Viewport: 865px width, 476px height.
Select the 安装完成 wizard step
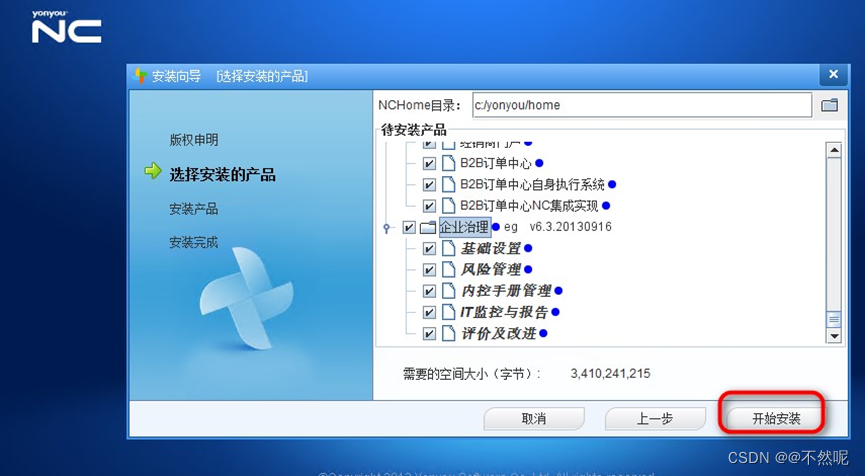[194, 243]
